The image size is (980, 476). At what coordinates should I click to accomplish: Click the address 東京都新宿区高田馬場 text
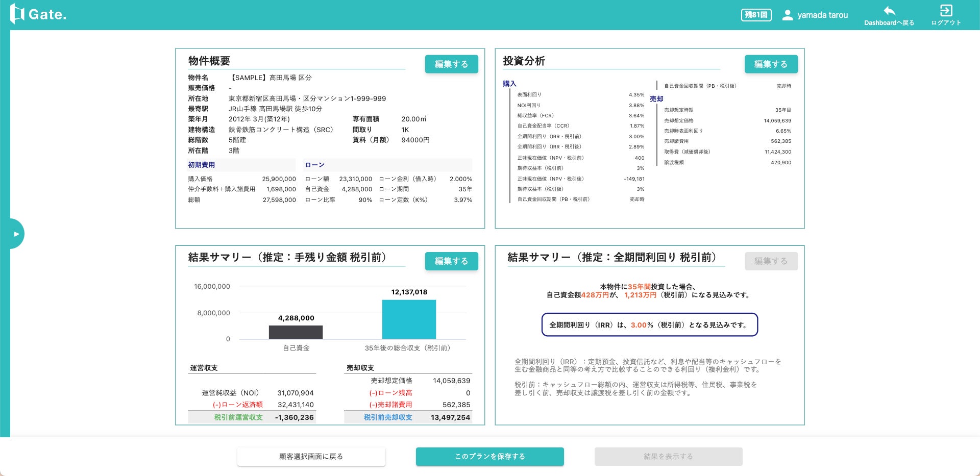pos(307,98)
